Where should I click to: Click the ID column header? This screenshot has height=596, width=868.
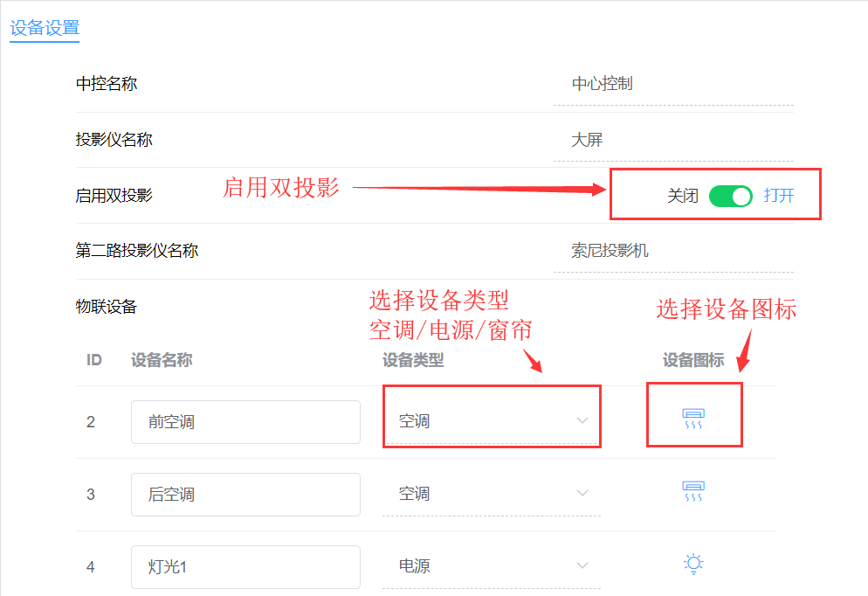point(94,360)
